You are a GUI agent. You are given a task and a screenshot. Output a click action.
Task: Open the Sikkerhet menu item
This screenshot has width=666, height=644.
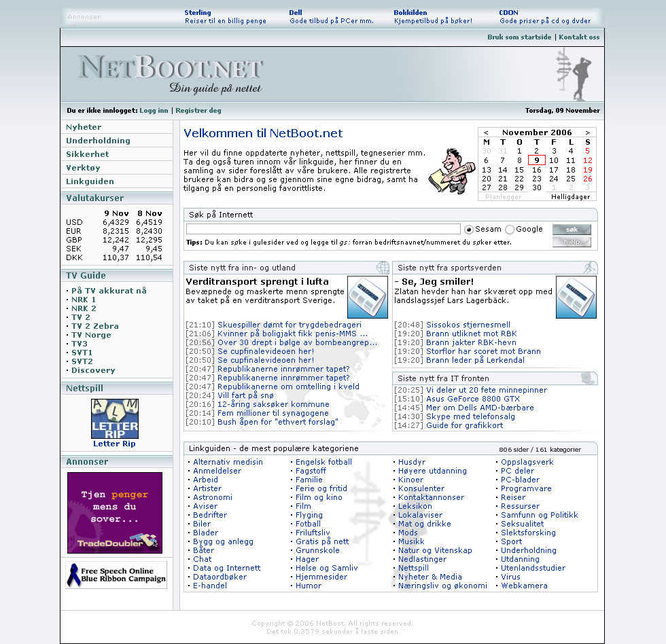click(88, 154)
